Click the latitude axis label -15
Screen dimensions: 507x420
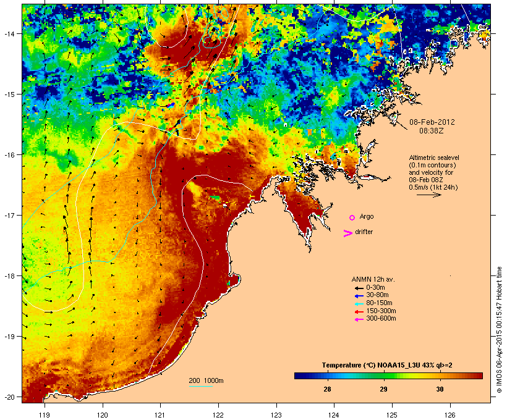(9, 94)
